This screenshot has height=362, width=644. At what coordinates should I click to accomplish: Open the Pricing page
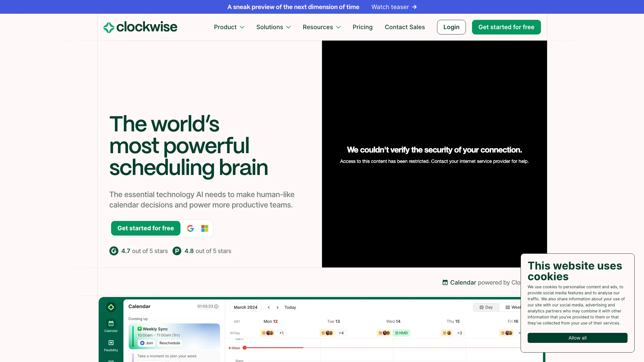coord(363,27)
